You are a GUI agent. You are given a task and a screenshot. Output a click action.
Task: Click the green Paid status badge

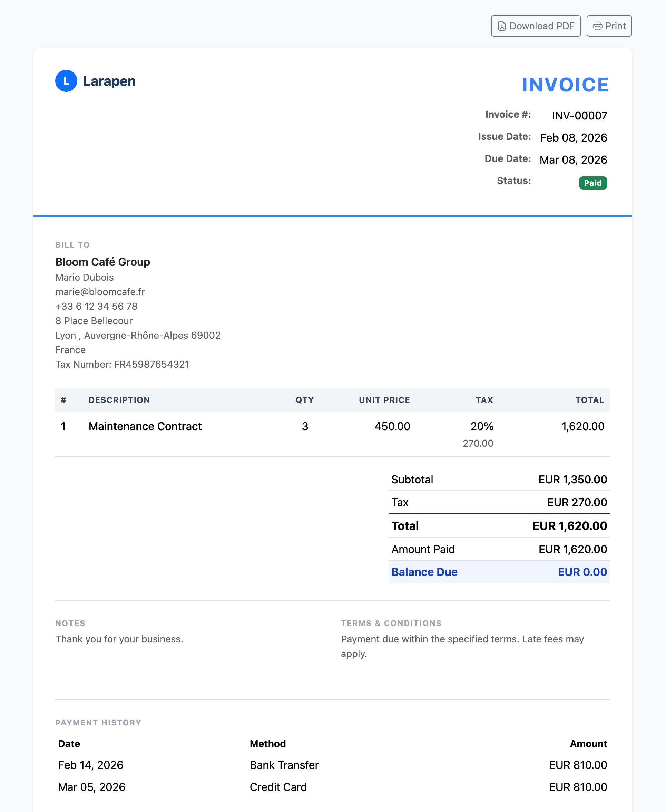pyautogui.click(x=592, y=183)
